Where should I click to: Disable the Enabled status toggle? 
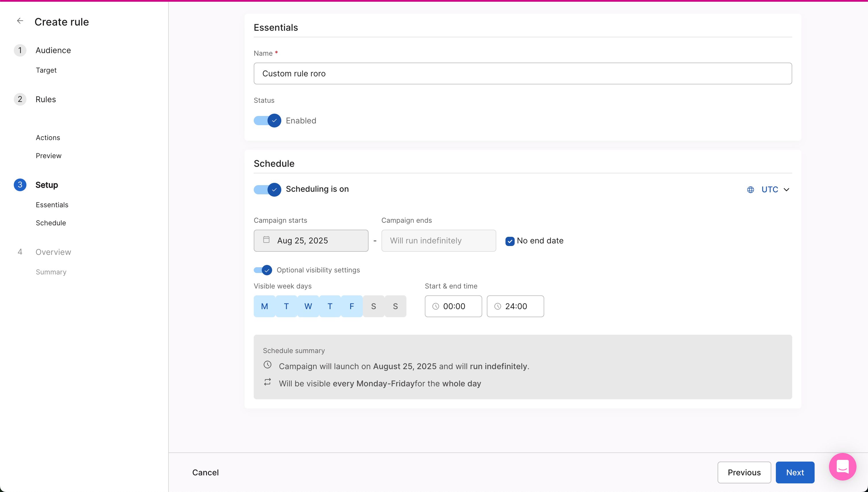click(x=267, y=121)
